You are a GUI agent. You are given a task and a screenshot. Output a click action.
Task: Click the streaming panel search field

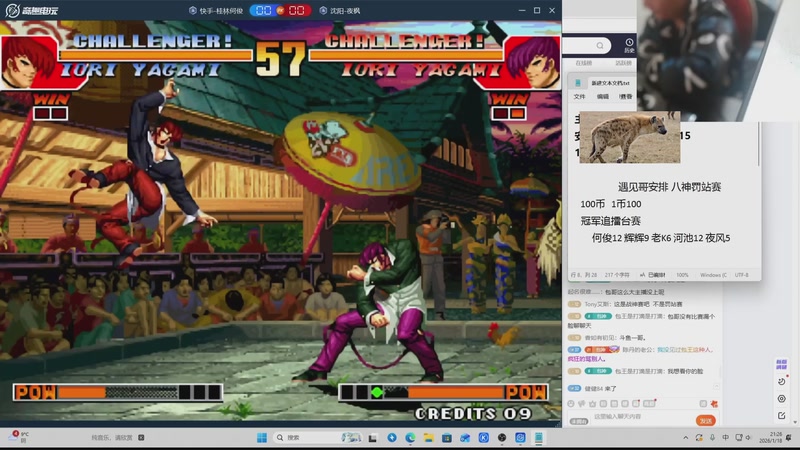(586, 45)
